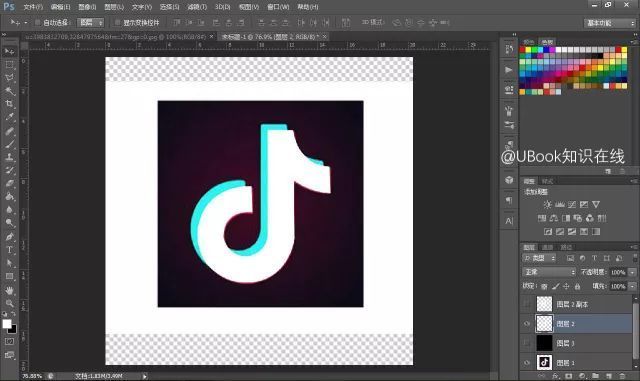
Task: Select the Hand tool
Action: (x=9, y=290)
